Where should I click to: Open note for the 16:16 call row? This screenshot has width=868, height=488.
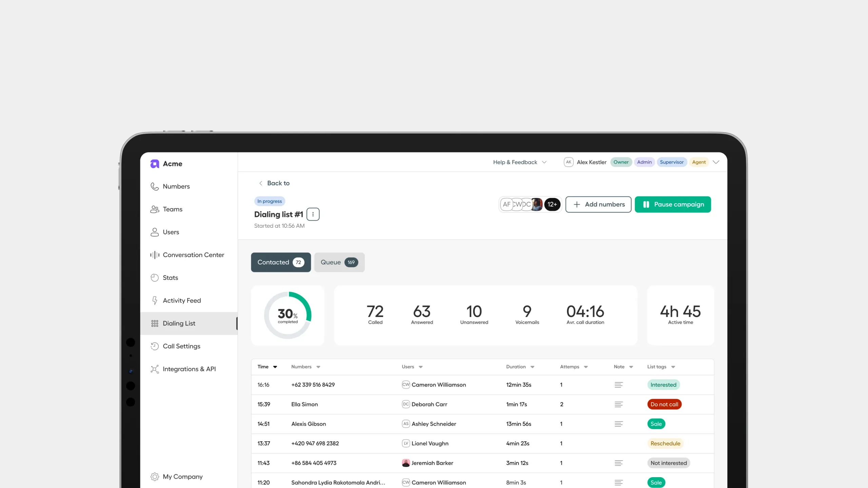(x=619, y=385)
